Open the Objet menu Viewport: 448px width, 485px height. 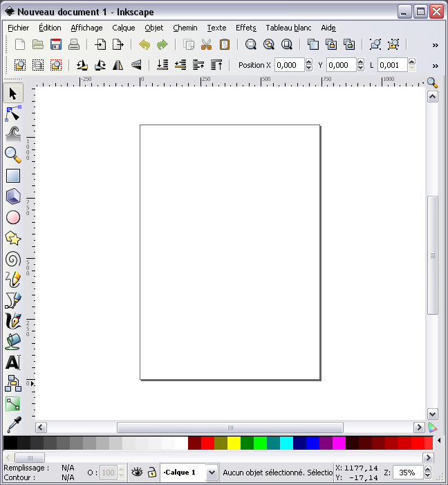point(154,28)
